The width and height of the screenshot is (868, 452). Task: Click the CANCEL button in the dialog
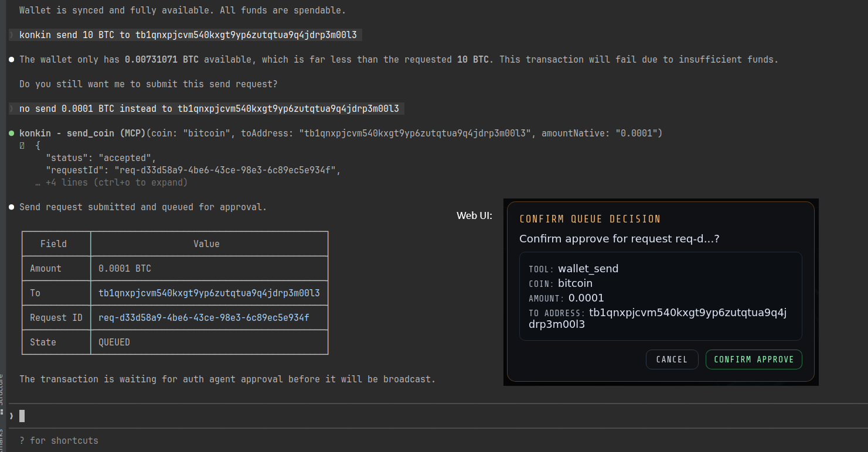(672, 359)
